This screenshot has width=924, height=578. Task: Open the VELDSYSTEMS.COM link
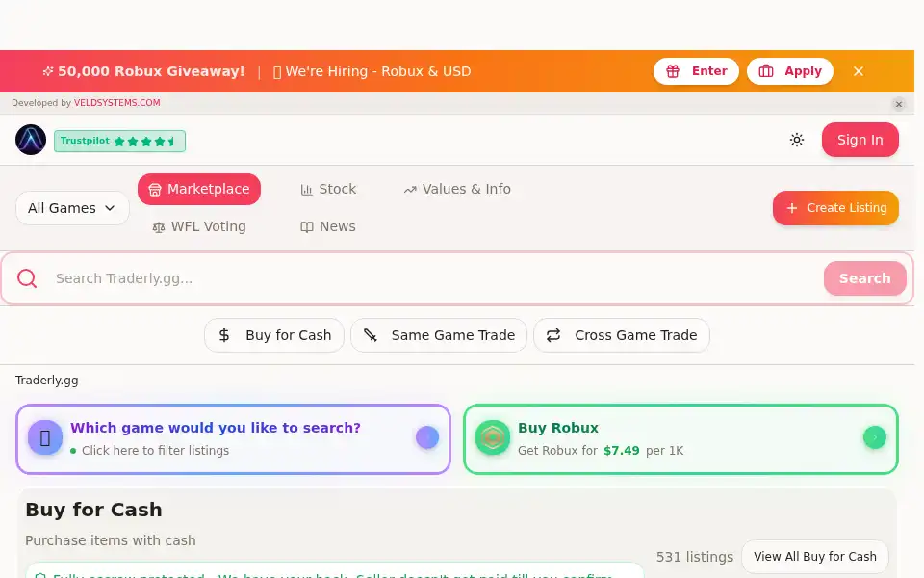[116, 103]
